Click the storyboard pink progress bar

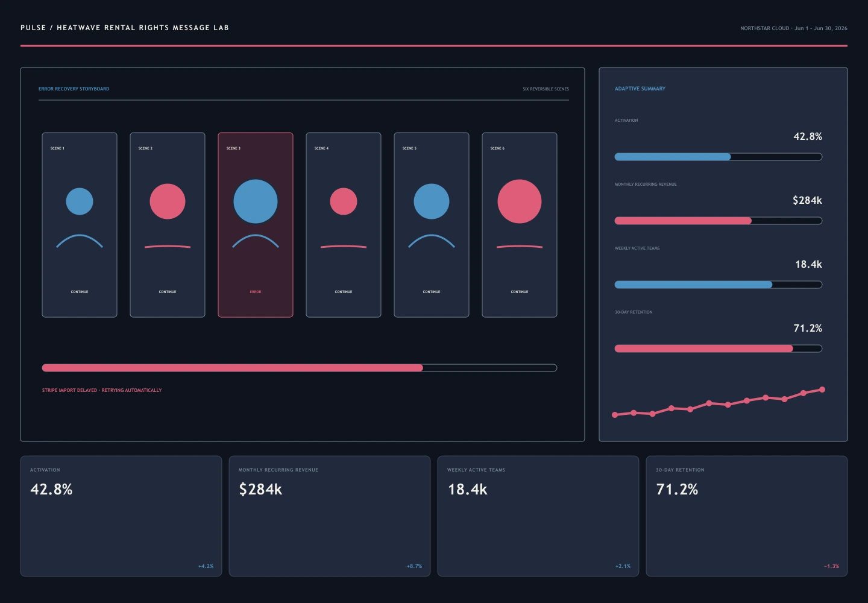(x=300, y=368)
